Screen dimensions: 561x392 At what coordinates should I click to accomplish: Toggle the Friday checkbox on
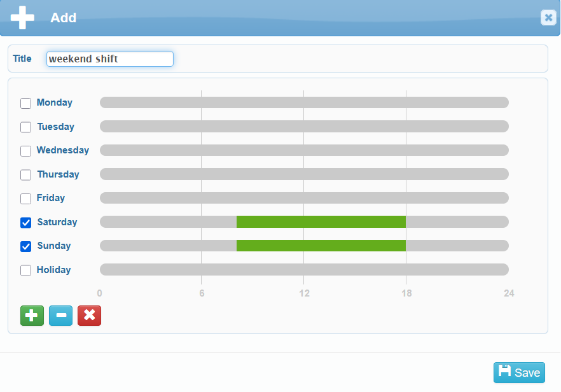point(26,199)
